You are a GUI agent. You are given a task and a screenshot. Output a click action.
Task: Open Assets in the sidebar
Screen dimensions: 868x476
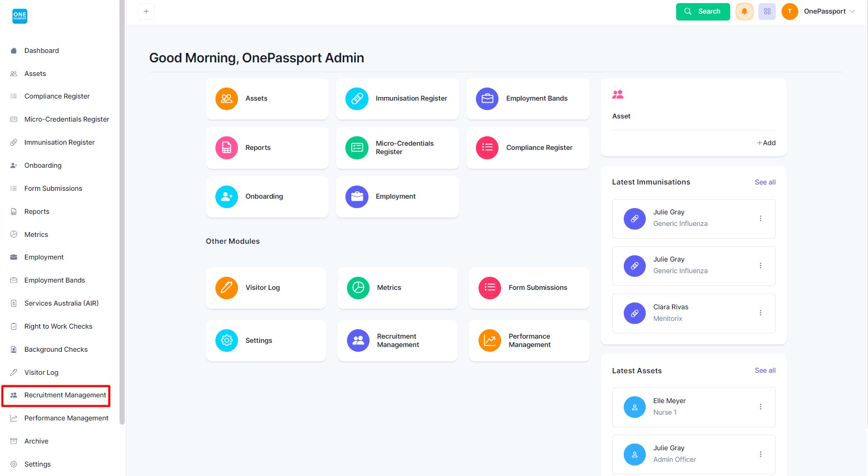(x=35, y=74)
